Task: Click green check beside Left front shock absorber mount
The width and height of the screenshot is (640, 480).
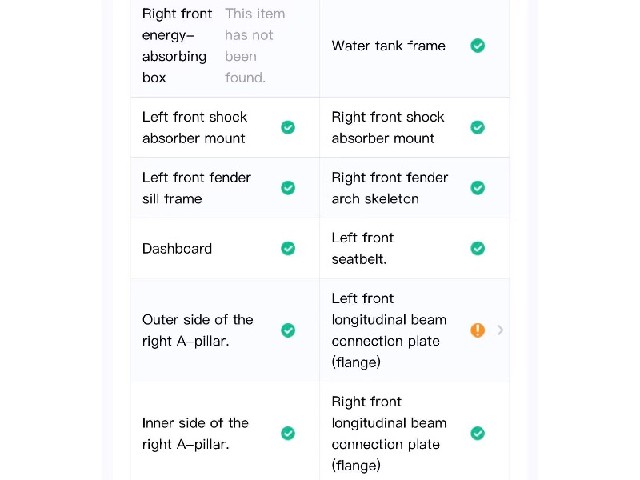Action: point(288,127)
